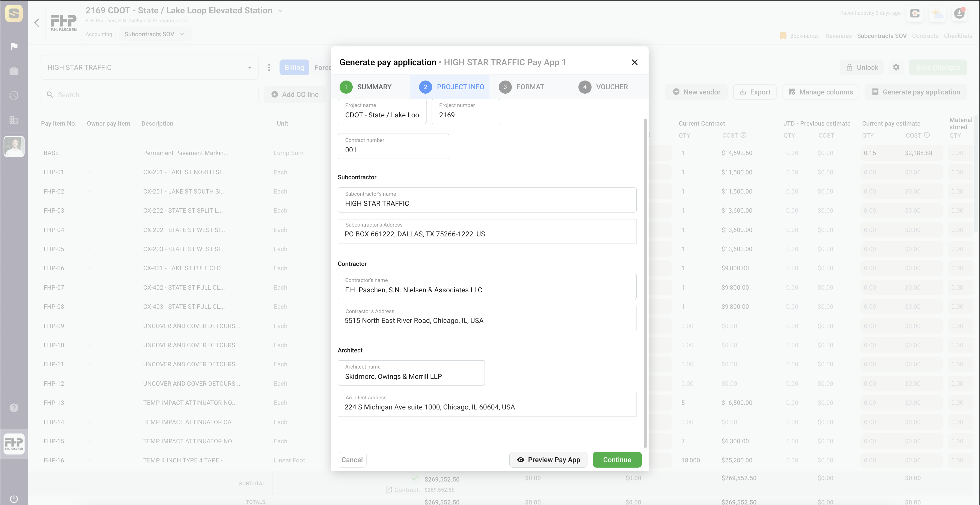Open the settings gear icon

(x=896, y=67)
